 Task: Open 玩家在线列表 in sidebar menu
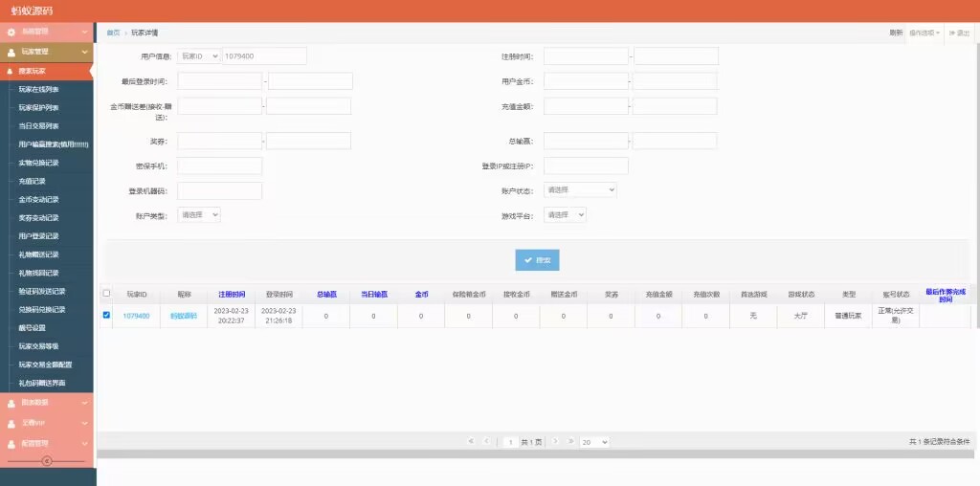point(39,89)
